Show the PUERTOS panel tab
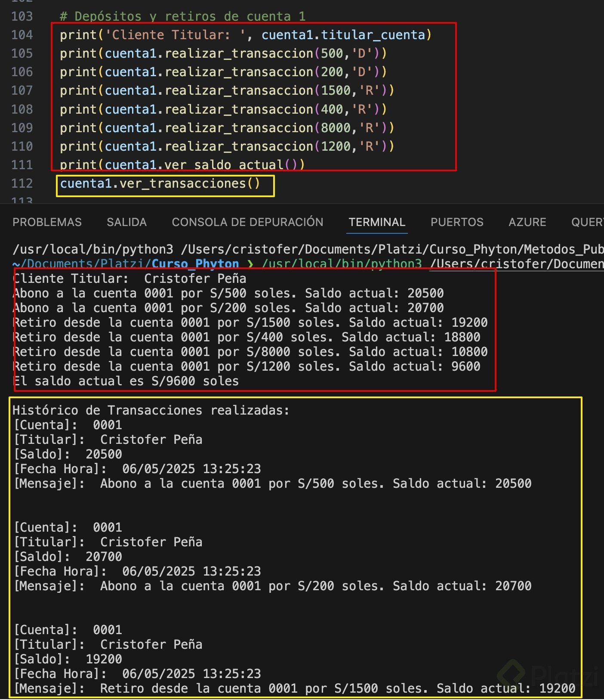The width and height of the screenshot is (604, 700). pyautogui.click(x=457, y=222)
